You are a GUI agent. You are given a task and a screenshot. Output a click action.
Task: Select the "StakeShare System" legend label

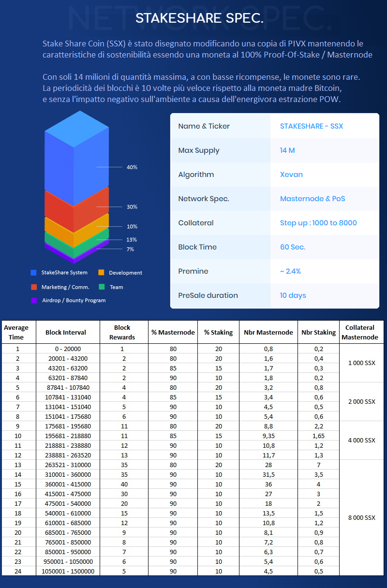click(64, 273)
